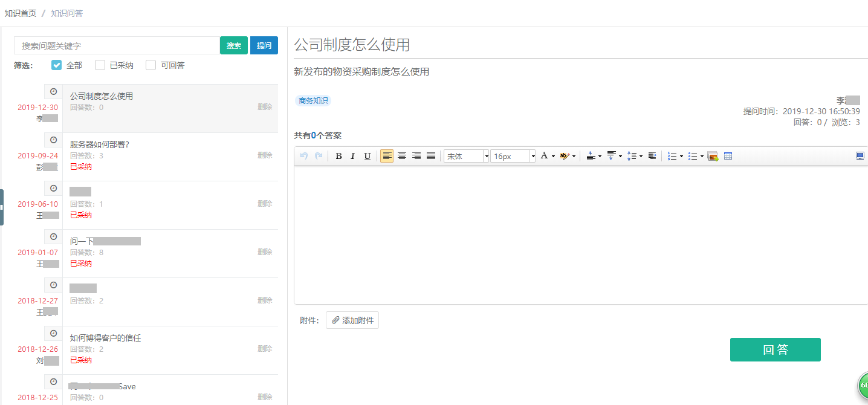The height and width of the screenshot is (405, 868).
Task: Go to 知识首页 in the breadcrumb
Action: click(x=21, y=13)
